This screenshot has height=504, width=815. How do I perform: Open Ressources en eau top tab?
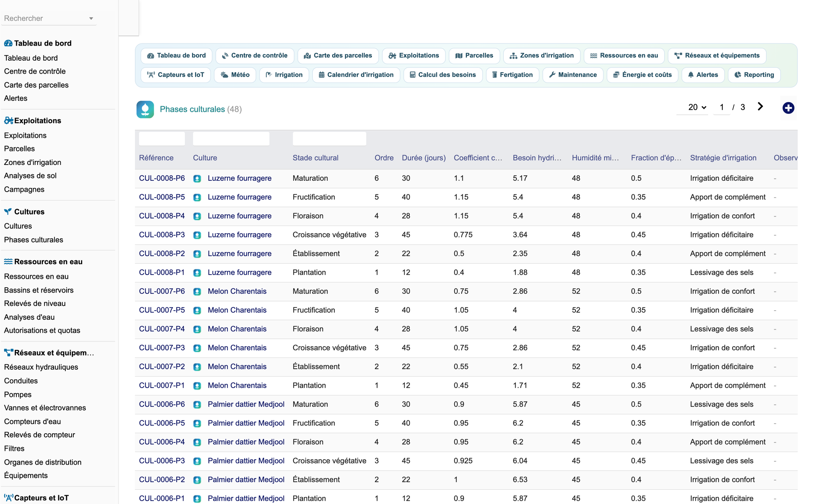pos(624,56)
